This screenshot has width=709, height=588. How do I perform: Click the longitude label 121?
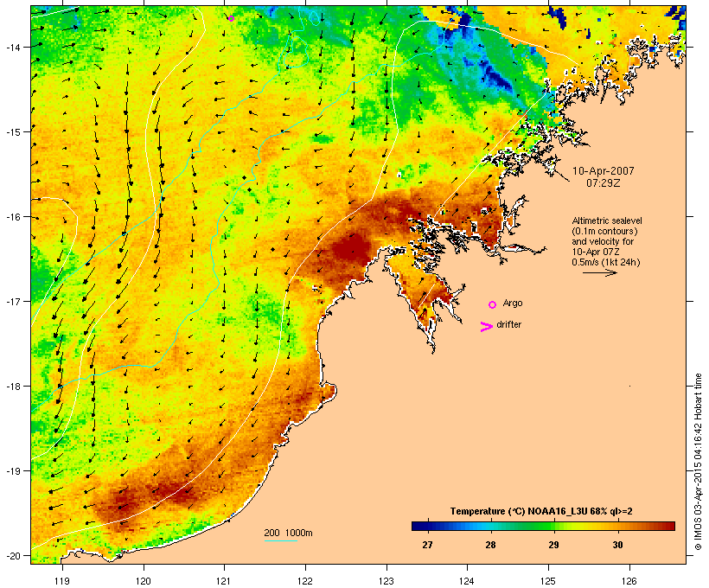point(224,581)
